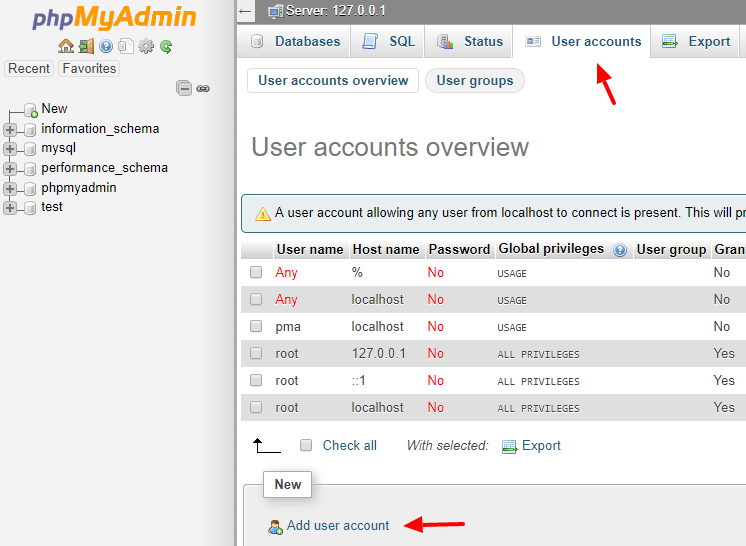Click User group column header
746x546 pixels.
[x=671, y=250]
